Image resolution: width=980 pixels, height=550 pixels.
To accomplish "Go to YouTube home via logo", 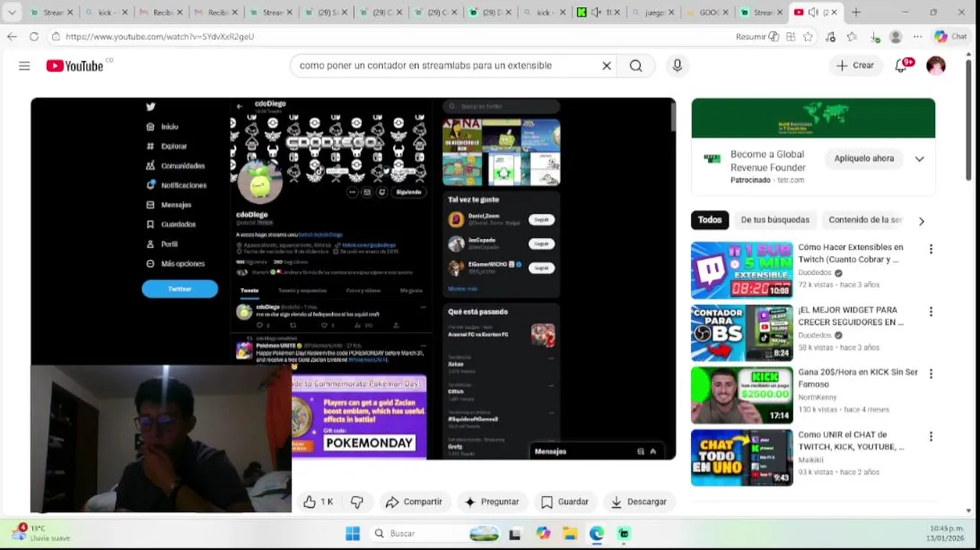I will pos(75,66).
